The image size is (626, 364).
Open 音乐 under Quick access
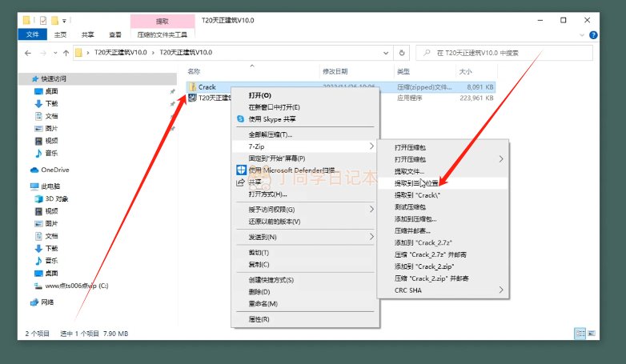tap(51, 153)
